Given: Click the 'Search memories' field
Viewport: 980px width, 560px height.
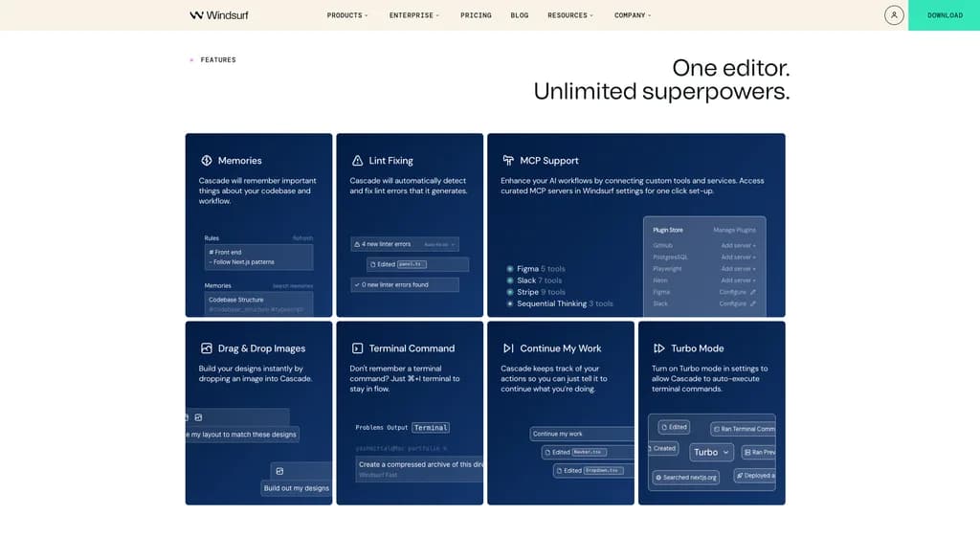Looking at the screenshot, I should coord(293,285).
